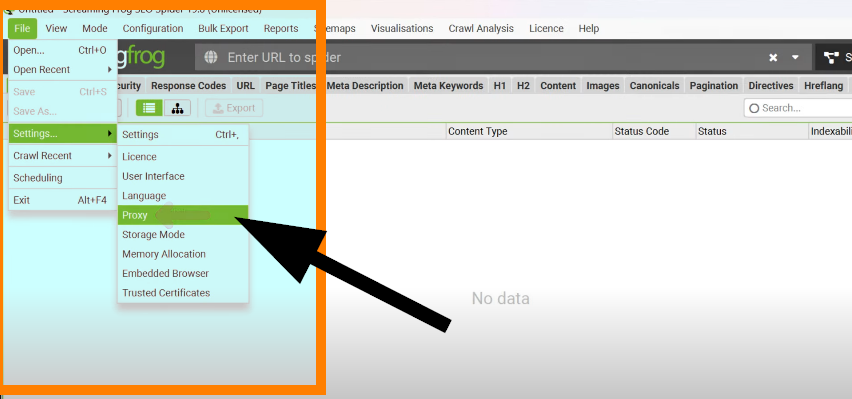The image size is (852, 399).
Task: Switch to the Canonicals tab
Action: 655,85
